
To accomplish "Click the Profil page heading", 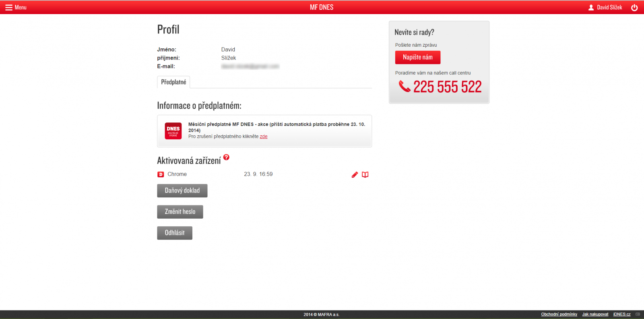I will coord(168,29).
